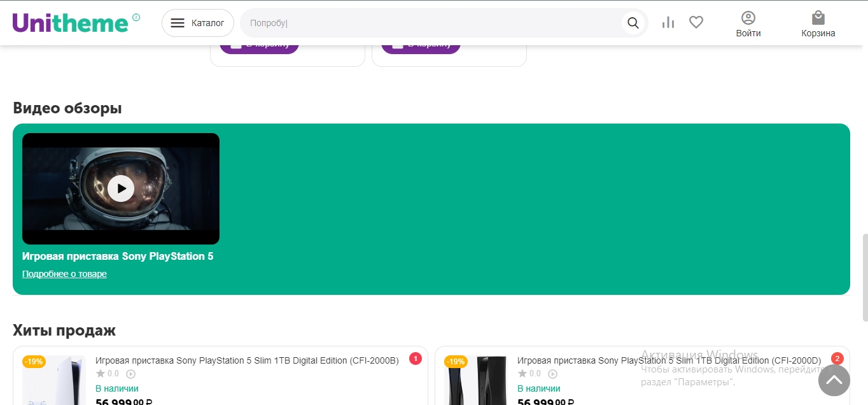This screenshot has height=405, width=868.
Task: Open PlayStation 5 Slim CFI-2000D product title
Action: (x=669, y=360)
